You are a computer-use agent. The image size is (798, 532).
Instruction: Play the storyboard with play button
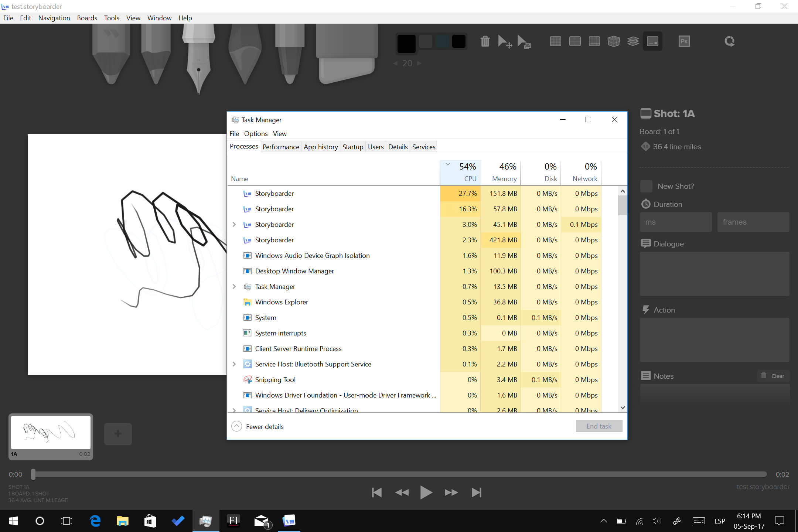point(426,492)
